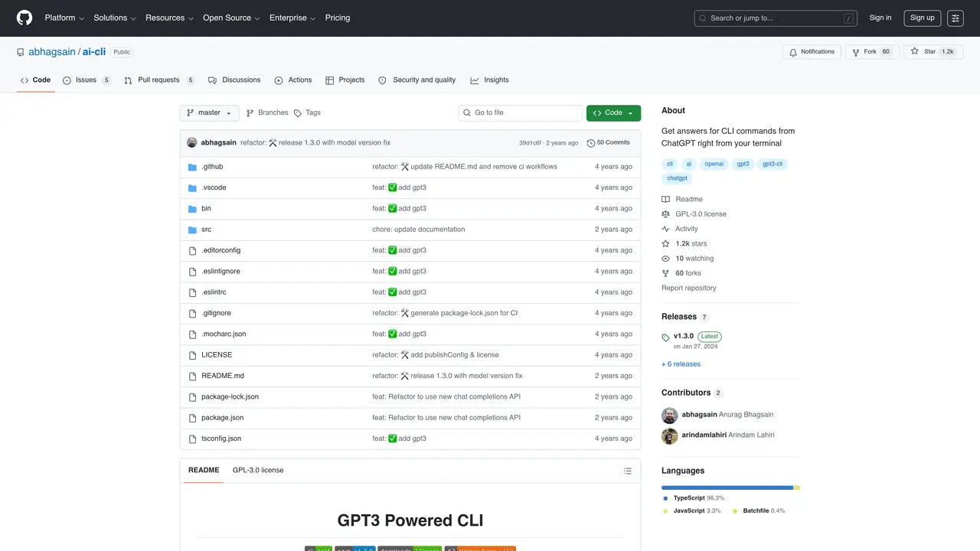Image resolution: width=980 pixels, height=551 pixels.
Task: Expand the Solutions menu
Action: click(115, 18)
